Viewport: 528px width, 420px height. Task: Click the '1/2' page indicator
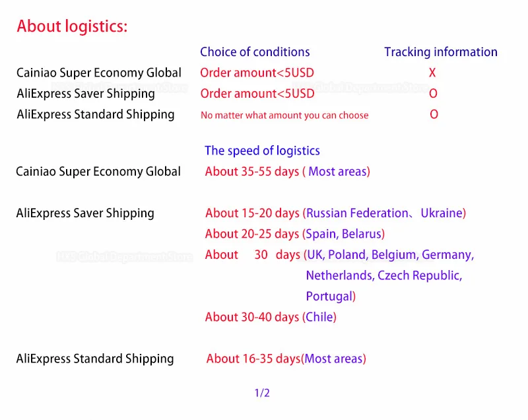pos(262,393)
